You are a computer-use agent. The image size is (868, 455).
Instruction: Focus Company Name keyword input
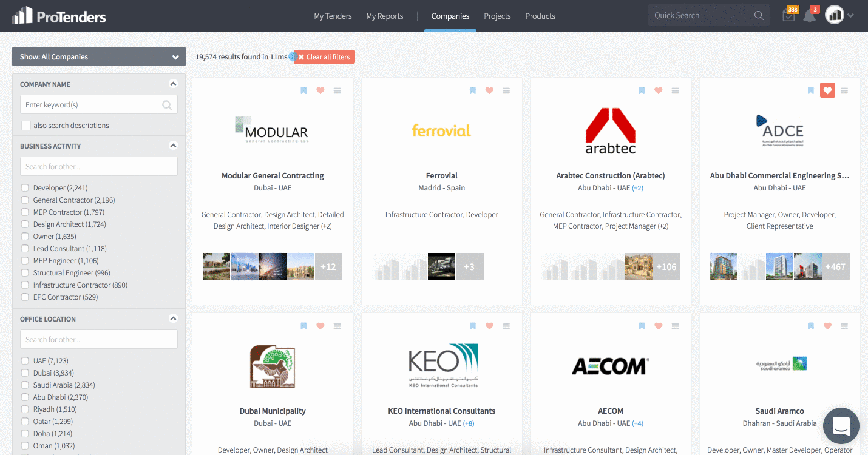click(x=99, y=104)
